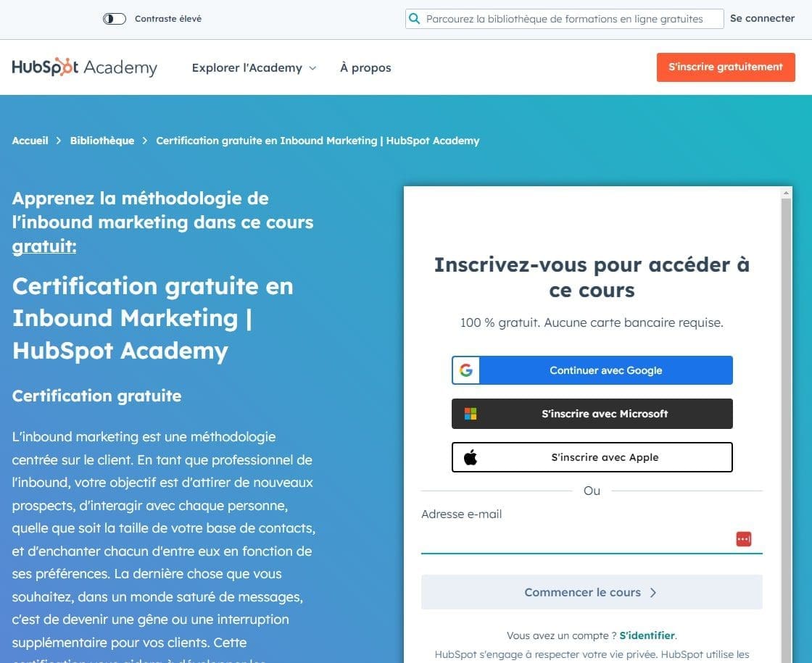Click S'identifier link
The width and height of the screenshot is (812, 663).
647,635
